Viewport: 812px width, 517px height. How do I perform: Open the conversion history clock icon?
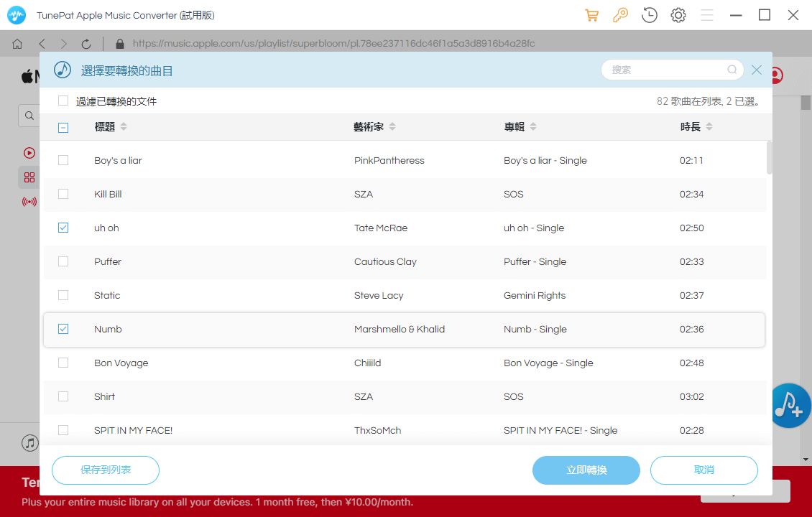650,15
